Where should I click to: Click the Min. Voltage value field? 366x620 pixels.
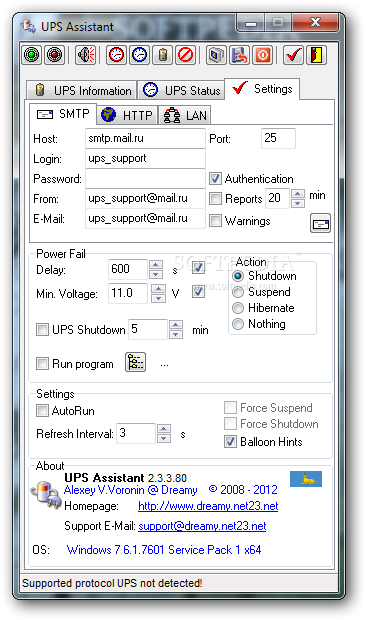point(128,293)
